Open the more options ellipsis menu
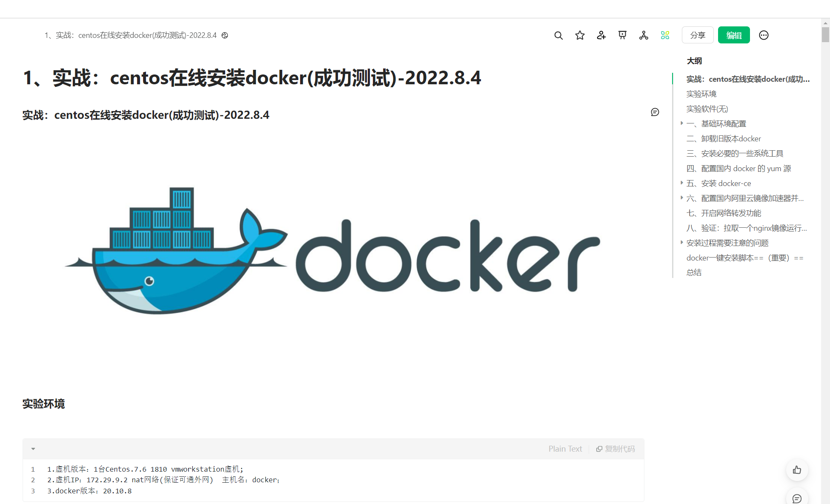The width and height of the screenshot is (830, 504). (x=764, y=35)
